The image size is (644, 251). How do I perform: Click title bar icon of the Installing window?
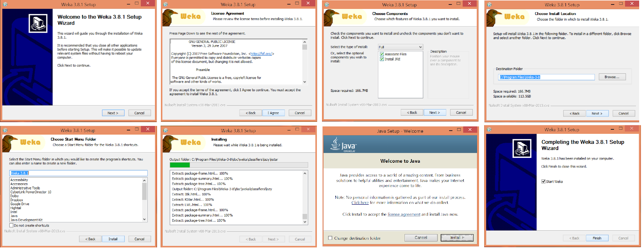pos(165,130)
